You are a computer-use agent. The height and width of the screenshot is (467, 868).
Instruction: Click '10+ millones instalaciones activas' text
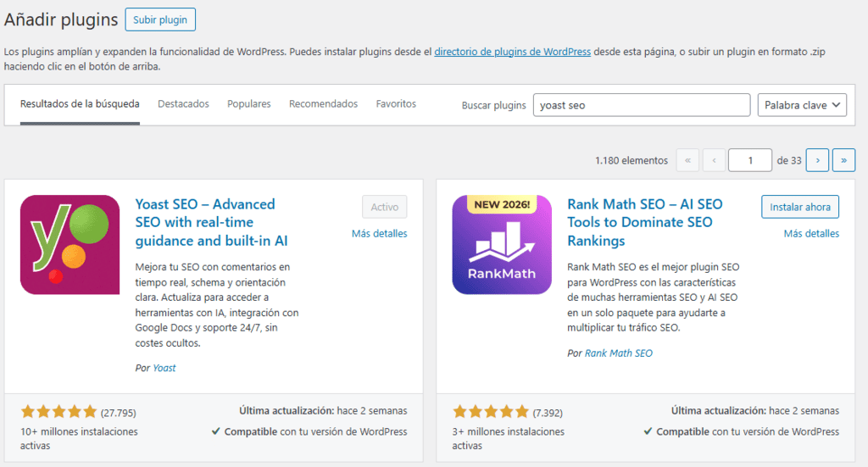coord(79,438)
